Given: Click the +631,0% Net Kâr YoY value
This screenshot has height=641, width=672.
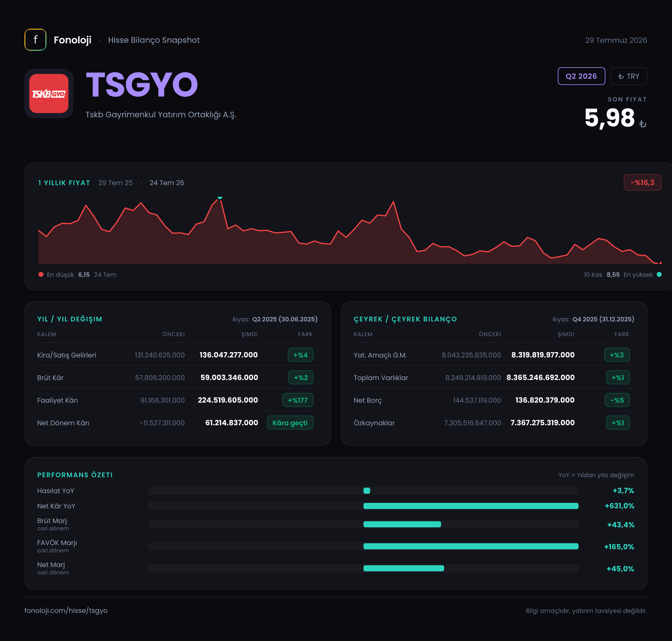Looking at the screenshot, I should (619, 506).
